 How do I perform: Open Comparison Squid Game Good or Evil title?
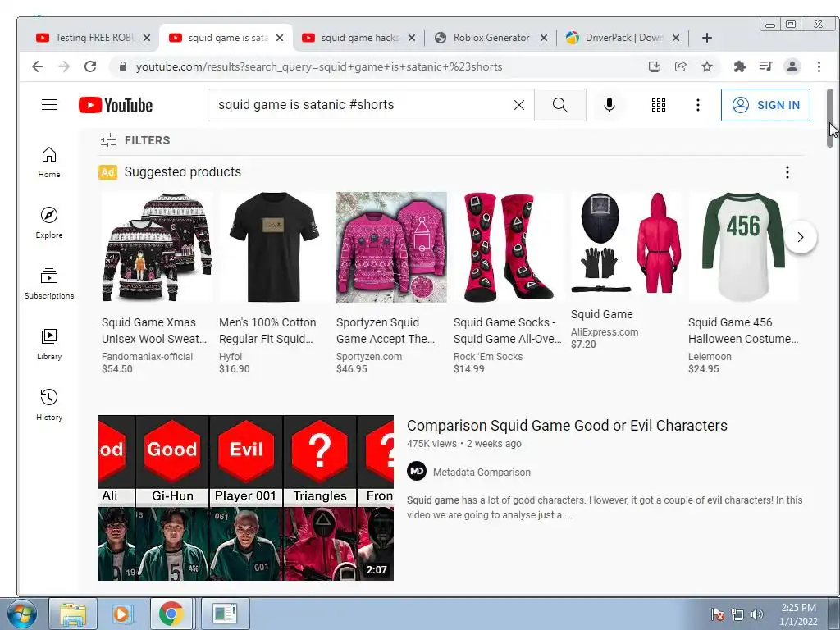(x=567, y=426)
